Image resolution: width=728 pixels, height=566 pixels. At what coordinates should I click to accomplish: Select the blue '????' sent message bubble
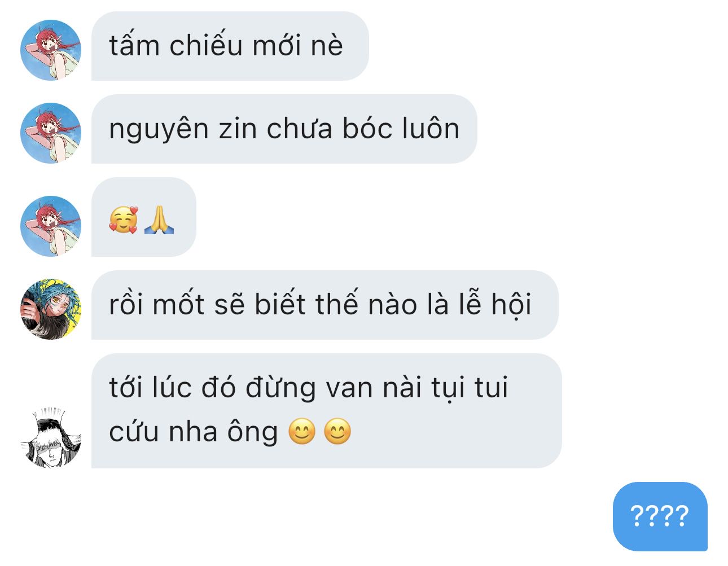pos(660,516)
